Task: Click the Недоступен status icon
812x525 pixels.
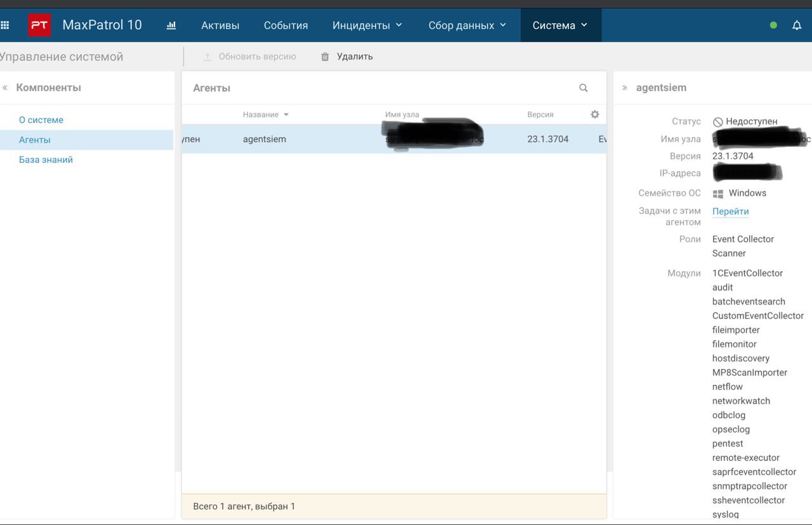Action: point(718,122)
